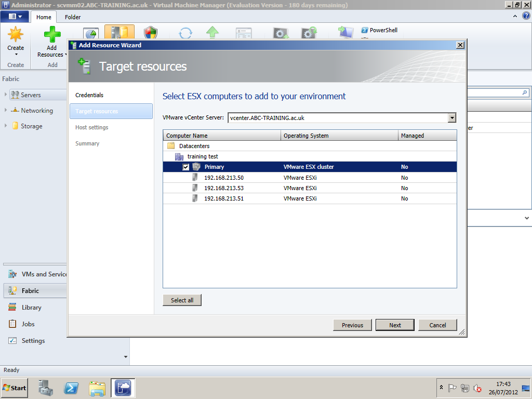Click the search magnifier icon
This screenshot has height=399, width=532.
point(525,92)
